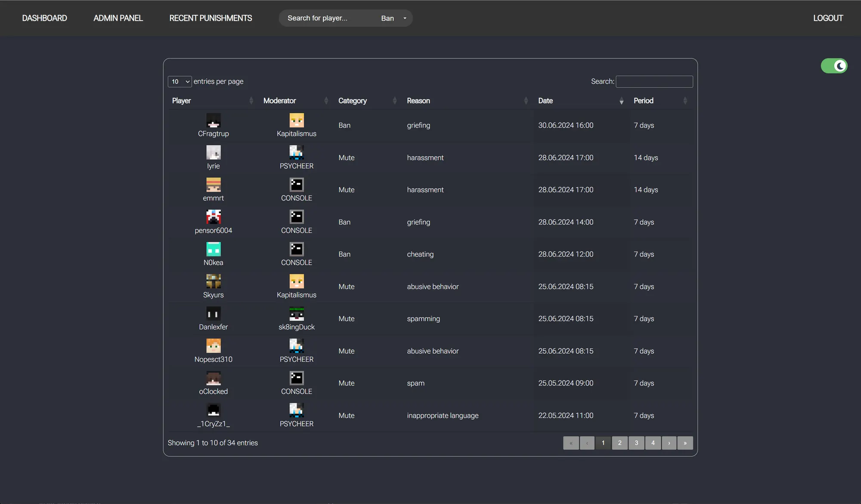The image size is (861, 504).
Task: Click Skyurs' player avatar
Action: (213, 282)
